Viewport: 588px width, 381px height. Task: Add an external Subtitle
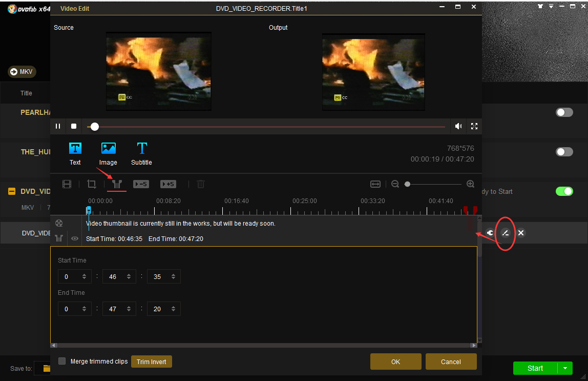click(x=141, y=153)
